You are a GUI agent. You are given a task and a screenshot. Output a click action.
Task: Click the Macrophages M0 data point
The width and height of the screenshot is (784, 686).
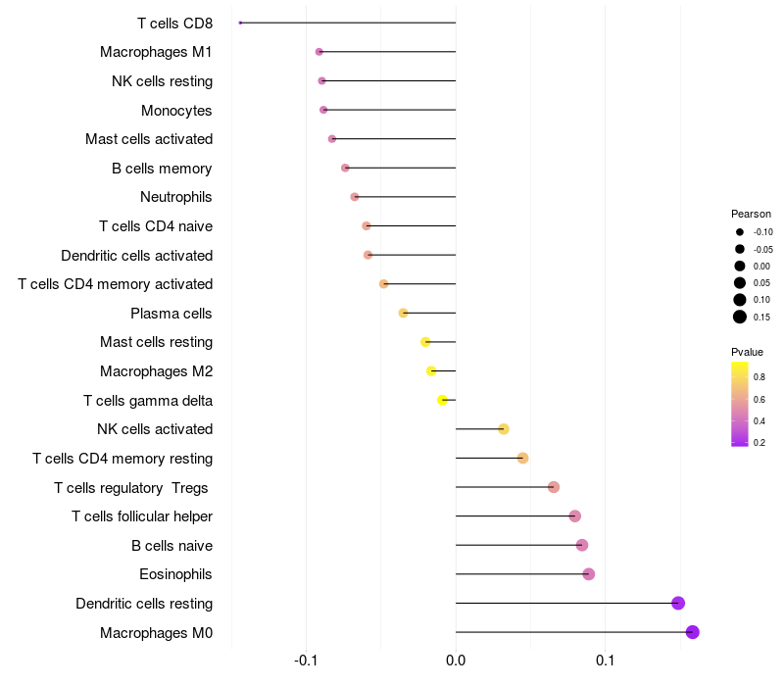click(x=692, y=632)
